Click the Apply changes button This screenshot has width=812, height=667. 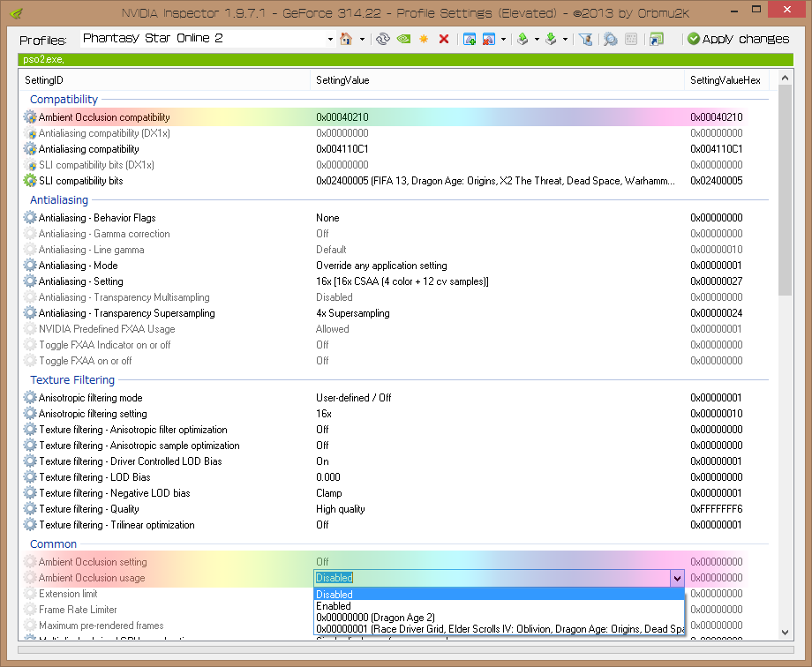pos(739,39)
